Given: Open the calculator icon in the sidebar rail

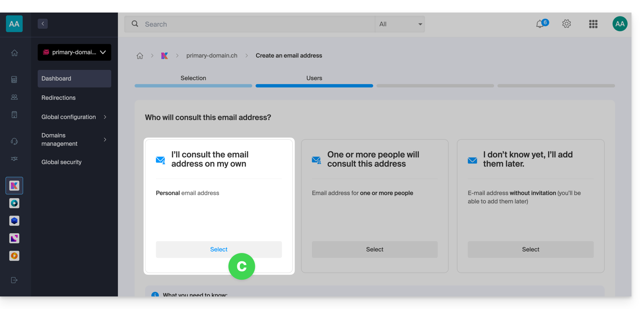Looking at the screenshot, I should point(14,79).
